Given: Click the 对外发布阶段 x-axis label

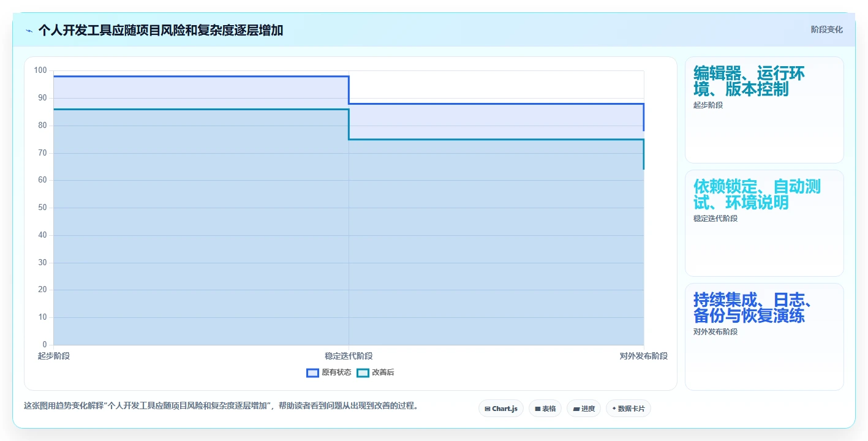Looking at the screenshot, I should point(644,356).
